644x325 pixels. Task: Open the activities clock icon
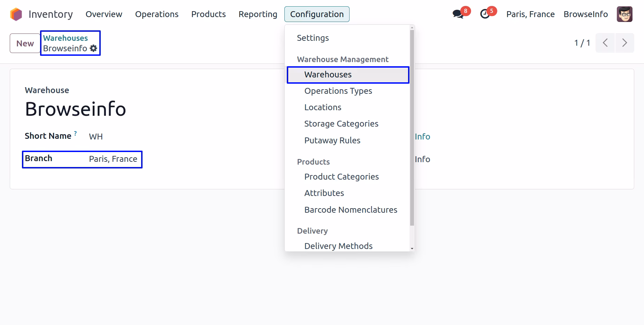click(485, 14)
